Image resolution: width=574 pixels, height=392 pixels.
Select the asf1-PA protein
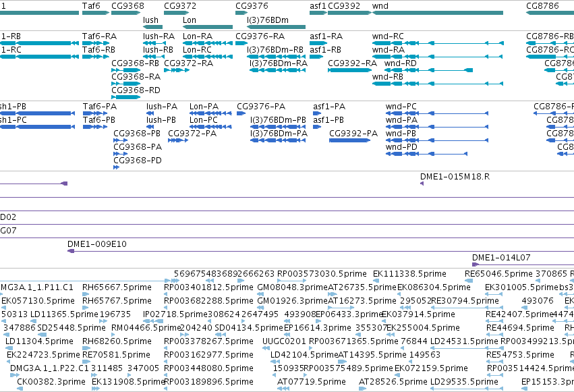pos(317,113)
